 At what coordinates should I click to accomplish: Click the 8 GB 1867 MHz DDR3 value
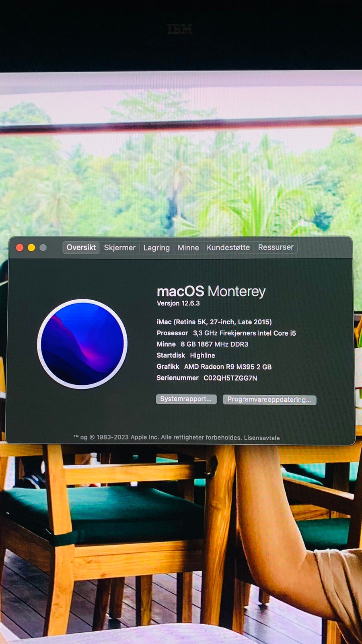click(x=214, y=344)
